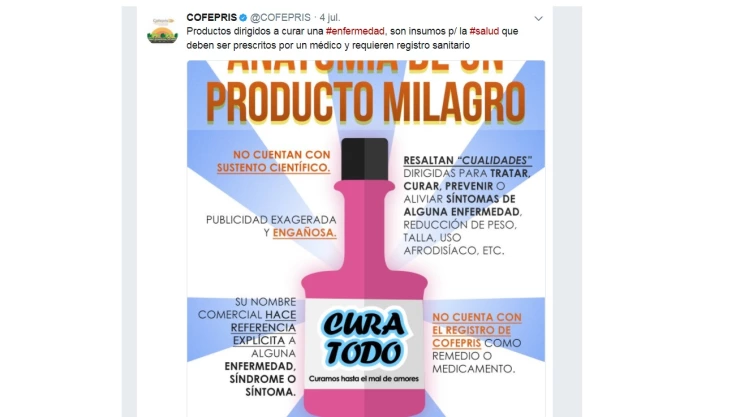Visit the @COFEPRIS handle link
740x417 pixels.
pos(280,17)
